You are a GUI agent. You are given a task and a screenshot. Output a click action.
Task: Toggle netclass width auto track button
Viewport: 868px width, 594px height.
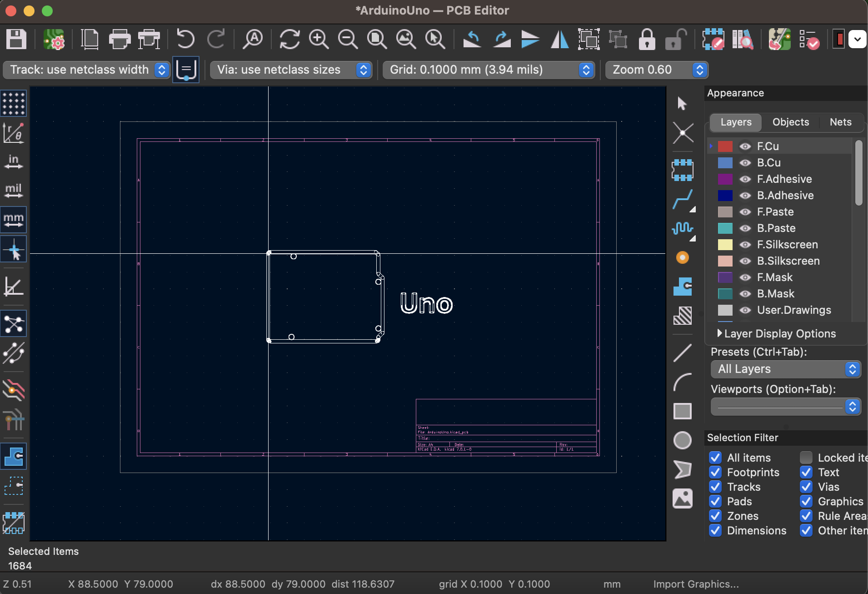coord(186,70)
